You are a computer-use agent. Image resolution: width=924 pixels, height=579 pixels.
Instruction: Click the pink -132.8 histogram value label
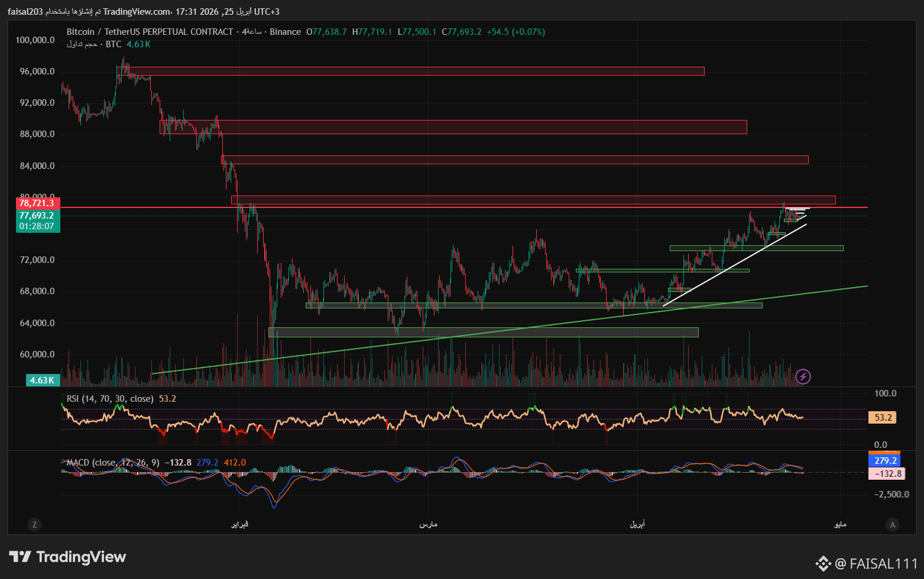[x=887, y=473]
